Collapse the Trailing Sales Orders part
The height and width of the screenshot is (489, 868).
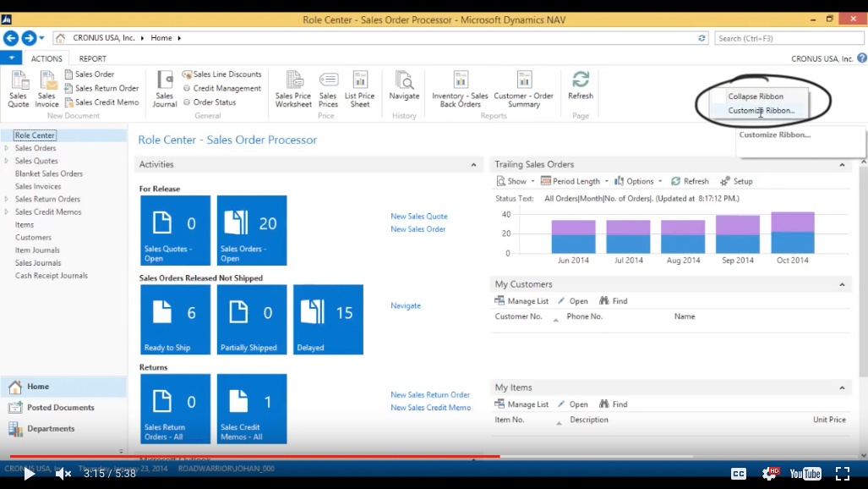click(x=842, y=165)
